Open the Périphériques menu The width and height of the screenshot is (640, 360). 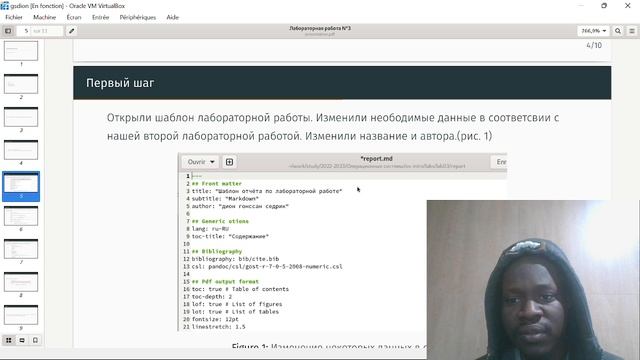(138, 17)
